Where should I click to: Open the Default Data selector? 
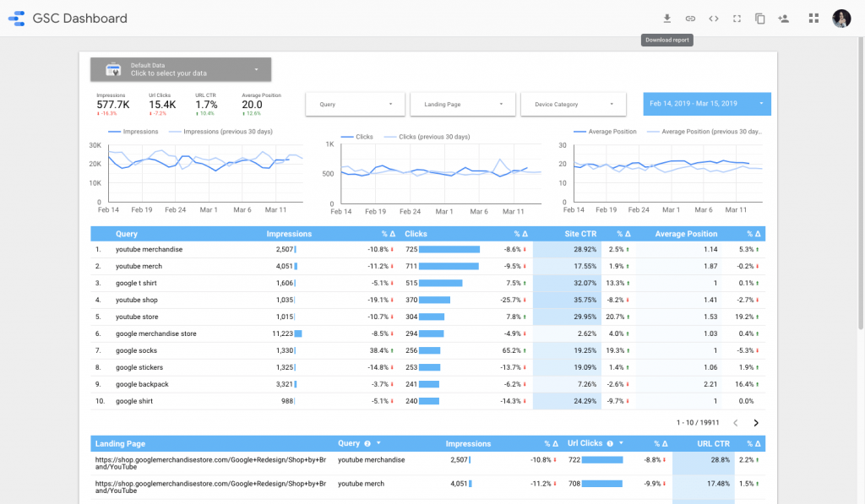pyautogui.click(x=181, y=69)
